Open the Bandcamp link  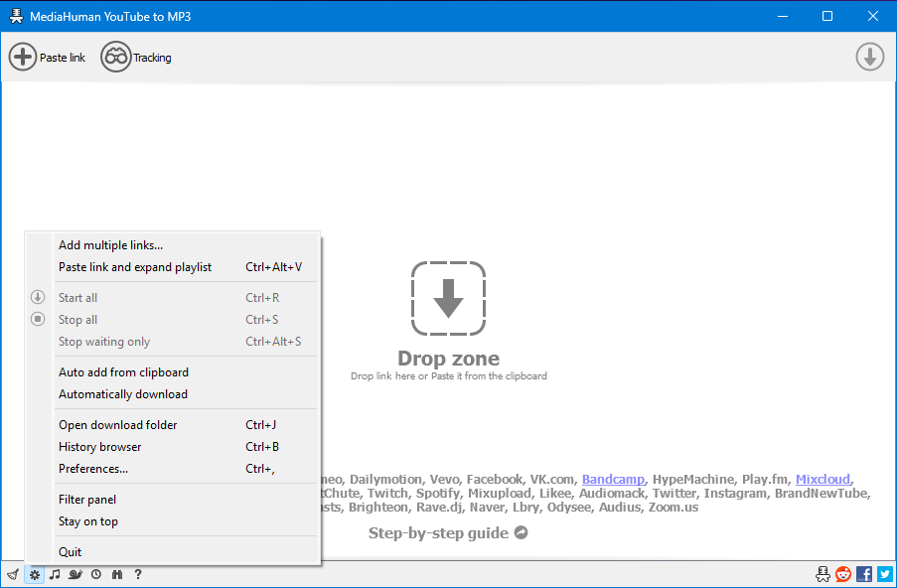(613, 480)
